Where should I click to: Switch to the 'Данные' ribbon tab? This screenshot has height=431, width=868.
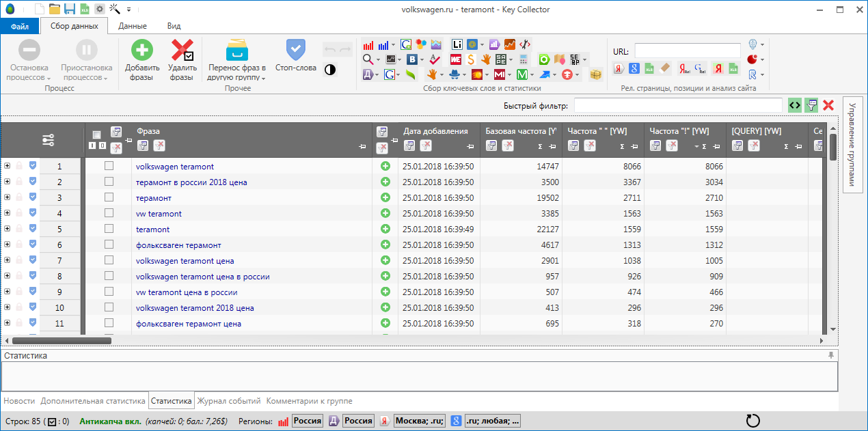(132, 26)
